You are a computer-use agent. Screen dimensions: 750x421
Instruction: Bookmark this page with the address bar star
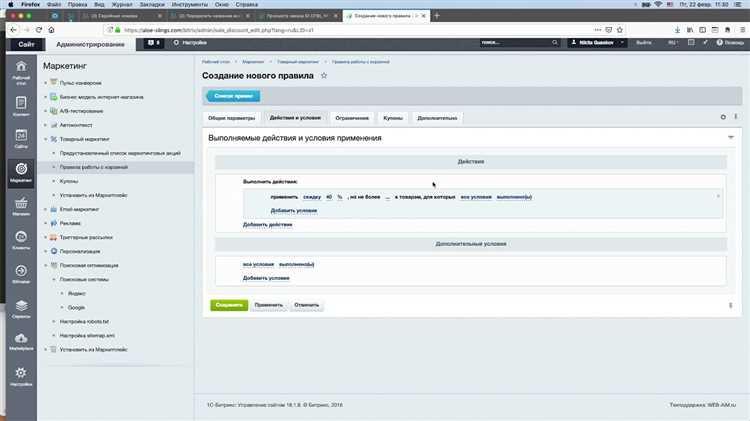[620, 30]
